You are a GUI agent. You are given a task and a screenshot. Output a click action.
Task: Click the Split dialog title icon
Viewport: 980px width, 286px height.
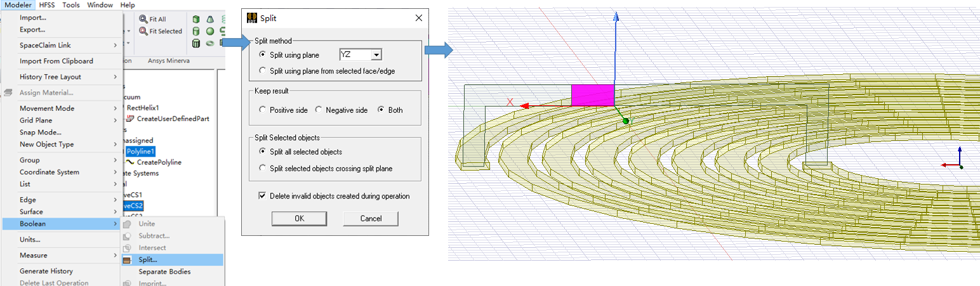(251, 18)
